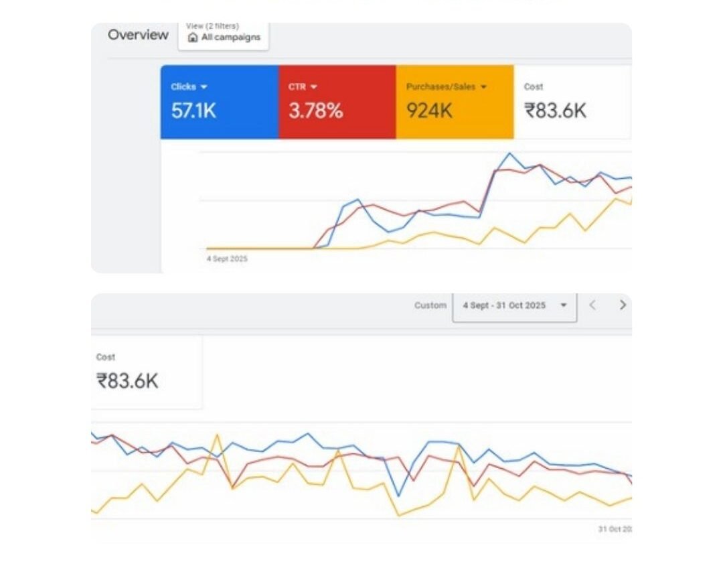Image resolution: width=723 pixels, height=588 pixels.
Task: Advance with the next date range arrow
Action: (623, 305)
